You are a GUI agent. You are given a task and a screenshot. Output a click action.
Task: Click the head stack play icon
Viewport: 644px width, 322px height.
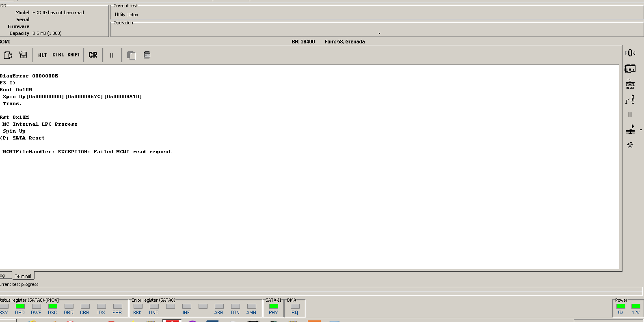[630, 130]
